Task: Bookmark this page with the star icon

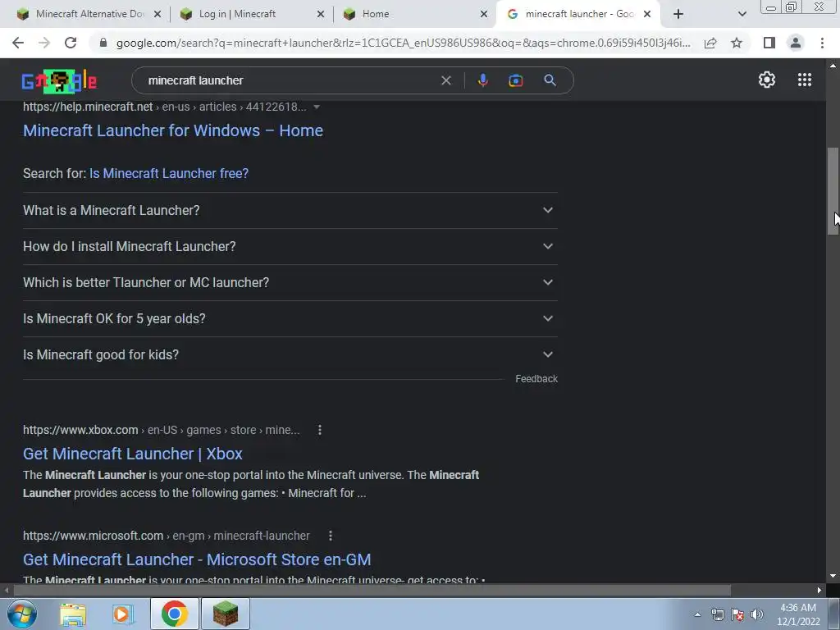Action: pyautogui.click(x=737, y=43)
